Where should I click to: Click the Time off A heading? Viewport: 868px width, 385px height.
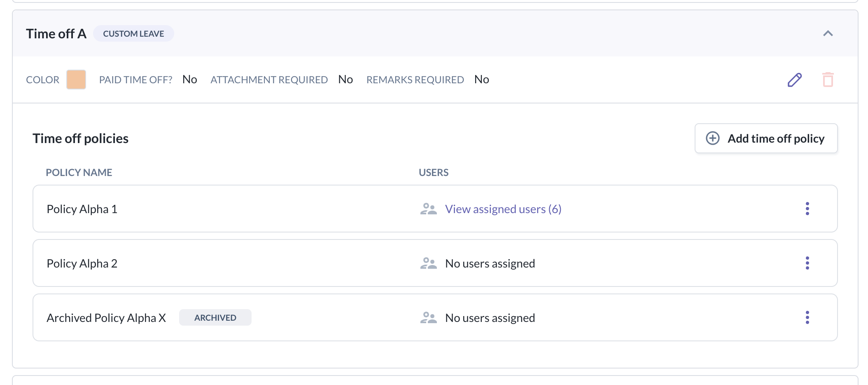click(x=56, y=34)
